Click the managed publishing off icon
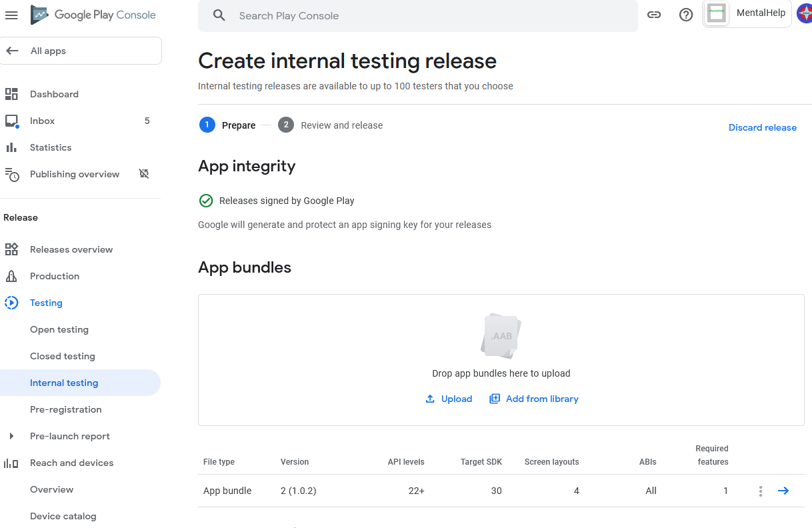 point(143,174)
